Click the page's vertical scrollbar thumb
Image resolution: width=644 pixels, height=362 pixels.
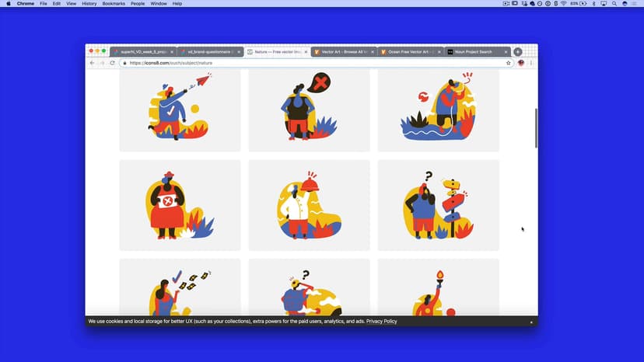point(535,128)
